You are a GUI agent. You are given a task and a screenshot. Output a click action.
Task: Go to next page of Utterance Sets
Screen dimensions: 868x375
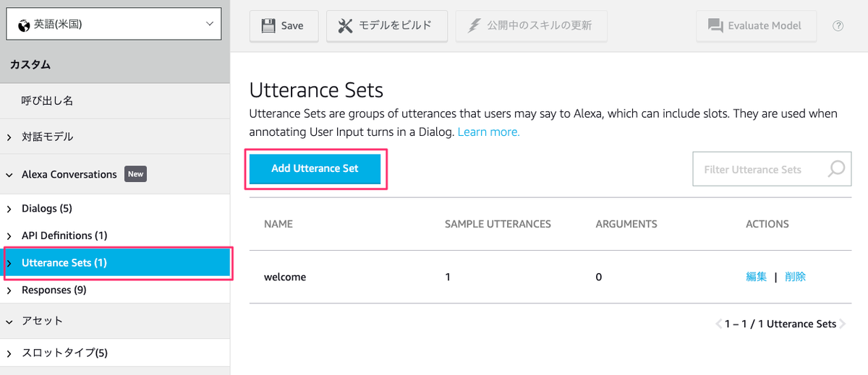pyautogui.click(x=843, y=324)
